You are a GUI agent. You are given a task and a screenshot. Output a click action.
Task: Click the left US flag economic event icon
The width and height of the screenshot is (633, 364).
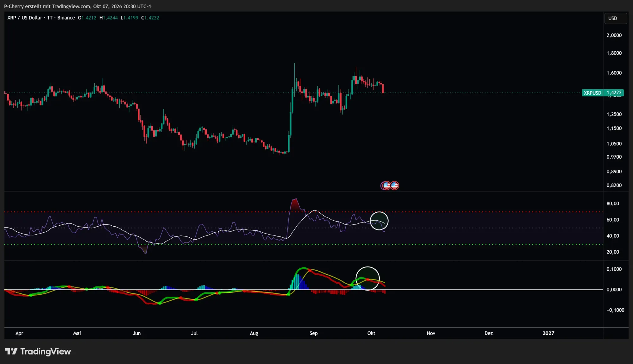tap(386, 185)
